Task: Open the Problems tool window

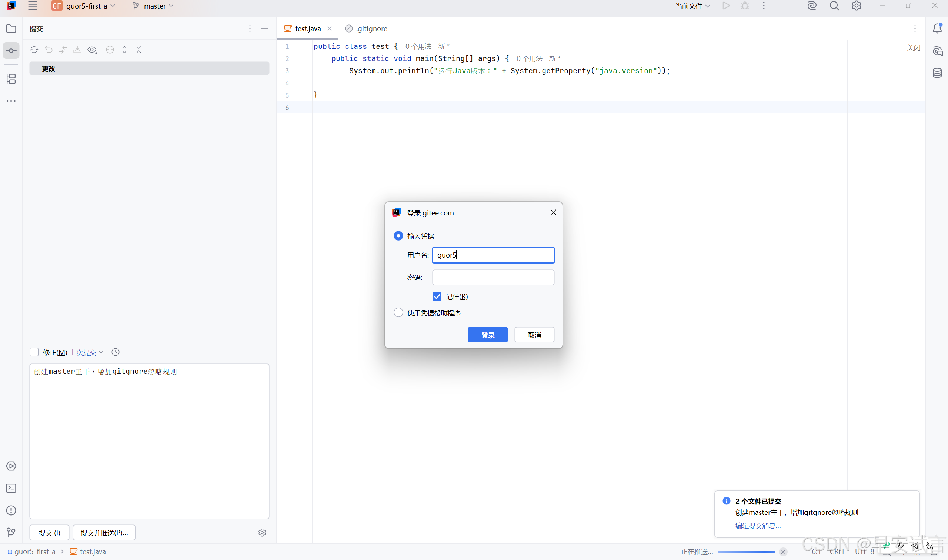Action: (11, 510)
